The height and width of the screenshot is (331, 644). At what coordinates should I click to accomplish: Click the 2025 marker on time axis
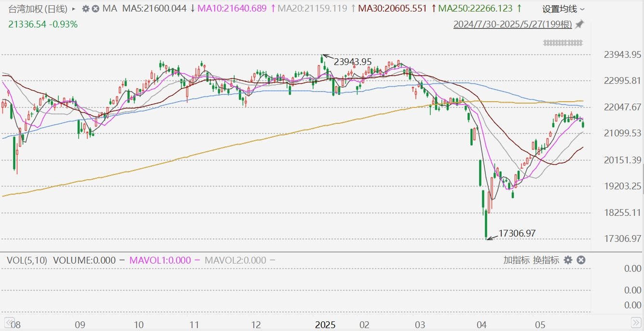325,324
